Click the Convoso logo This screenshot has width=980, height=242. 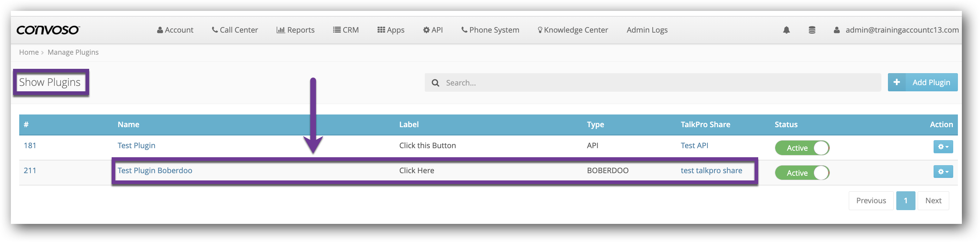[48, 30]
